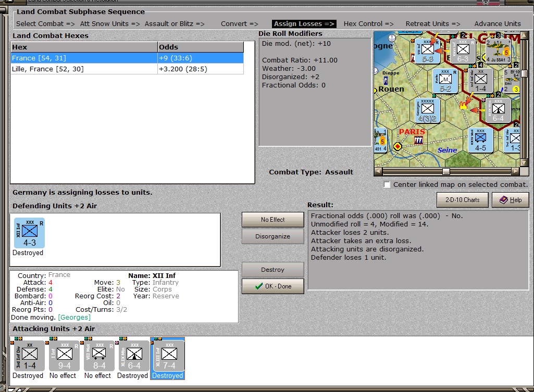
Task: Click the Hex Control => subphase label
Action: click(x=368, y=24)
